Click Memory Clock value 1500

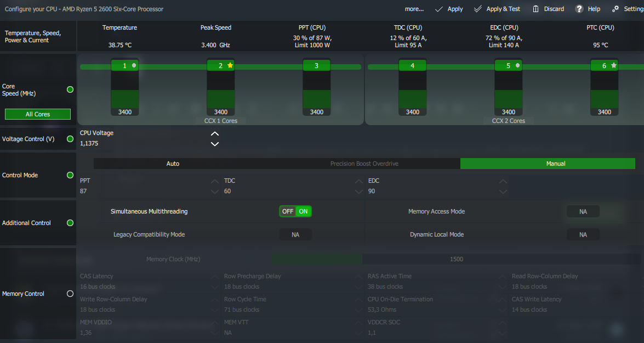tap(457, 259)
